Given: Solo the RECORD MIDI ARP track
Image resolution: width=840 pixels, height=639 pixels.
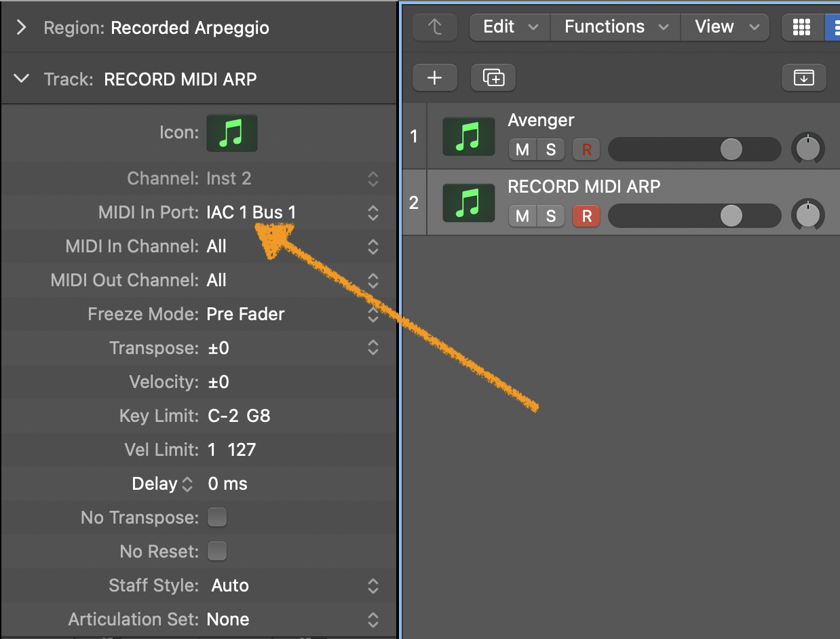Looking at the screenshot, I should click(551, 216).
